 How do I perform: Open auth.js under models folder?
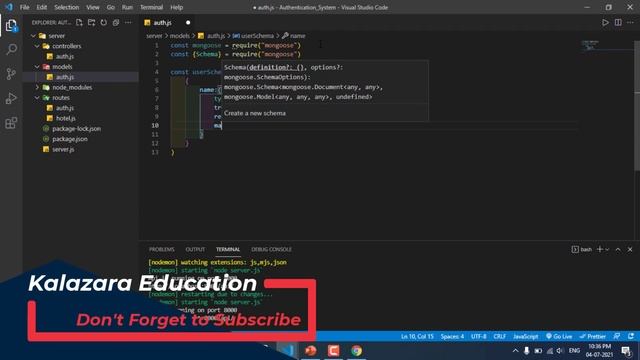click(64, 77)
